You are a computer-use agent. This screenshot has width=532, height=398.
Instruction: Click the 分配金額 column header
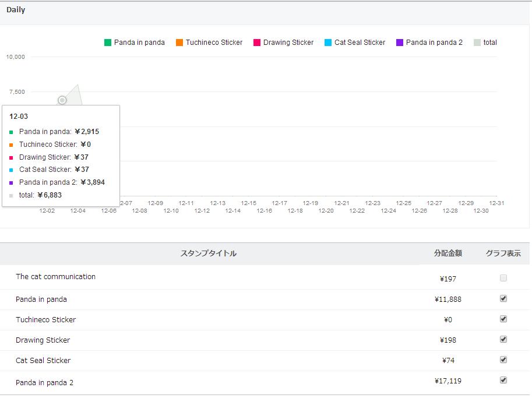coord(448,253)
